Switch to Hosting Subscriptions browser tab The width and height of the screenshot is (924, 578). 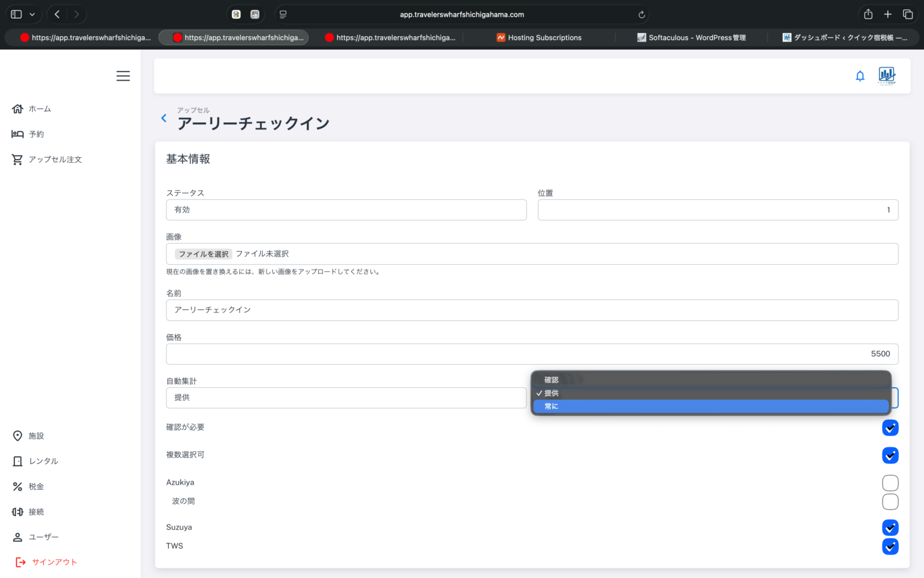tap(544, 37)
